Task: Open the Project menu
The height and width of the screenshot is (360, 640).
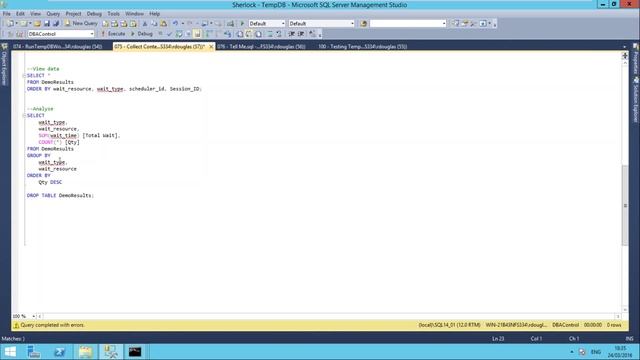Action: click(73, 13)
